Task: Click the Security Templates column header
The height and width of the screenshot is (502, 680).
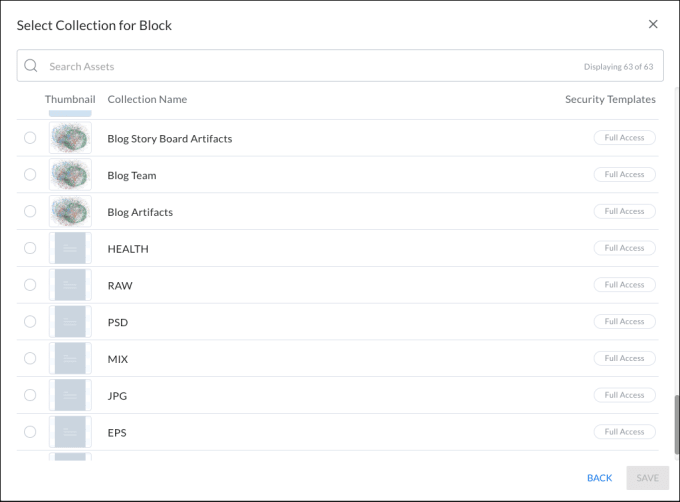Action: pos(610,99)
